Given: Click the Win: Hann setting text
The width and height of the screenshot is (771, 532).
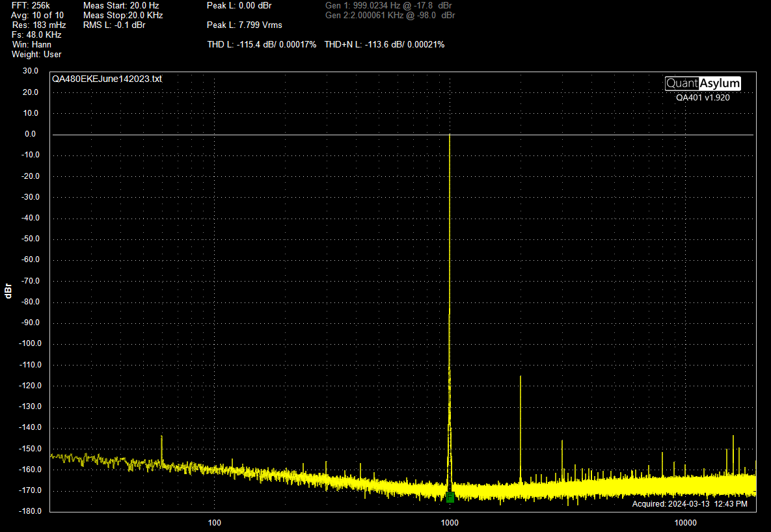Looking at the screenshot, I should [x=31, y=45].
